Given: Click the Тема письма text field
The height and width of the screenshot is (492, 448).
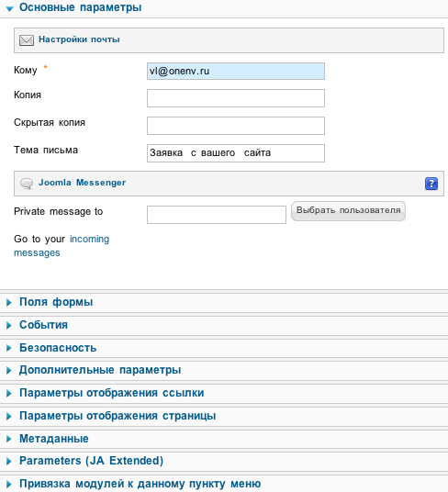Looking at the screenshot, I should 236,153.
